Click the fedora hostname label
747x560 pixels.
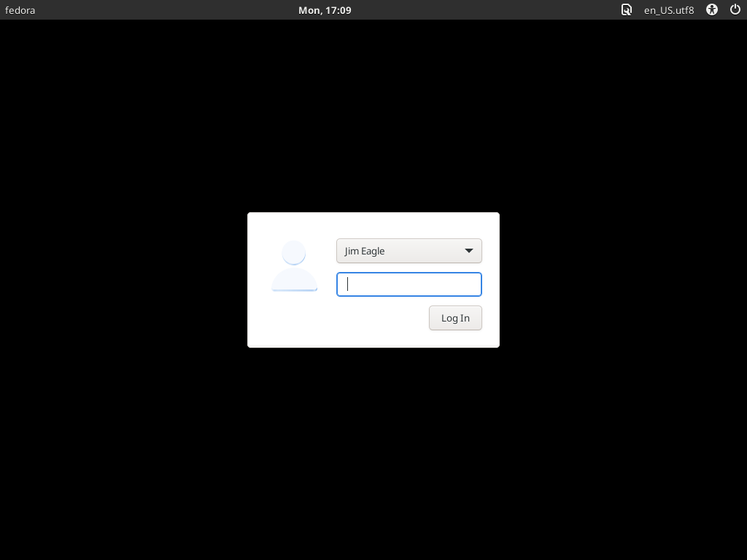20,10
